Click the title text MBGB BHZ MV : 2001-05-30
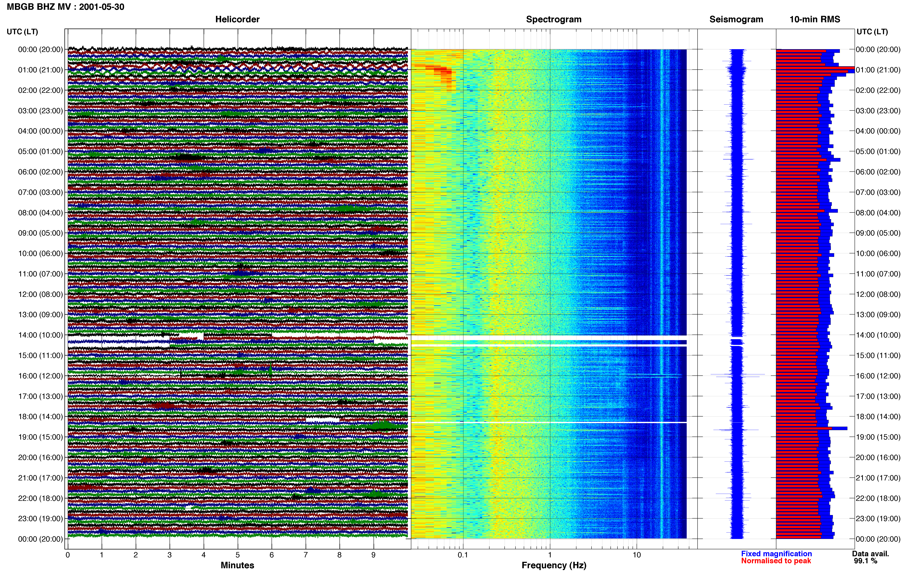This screenshot has width=924, height=578. click(x=65, y=7)
